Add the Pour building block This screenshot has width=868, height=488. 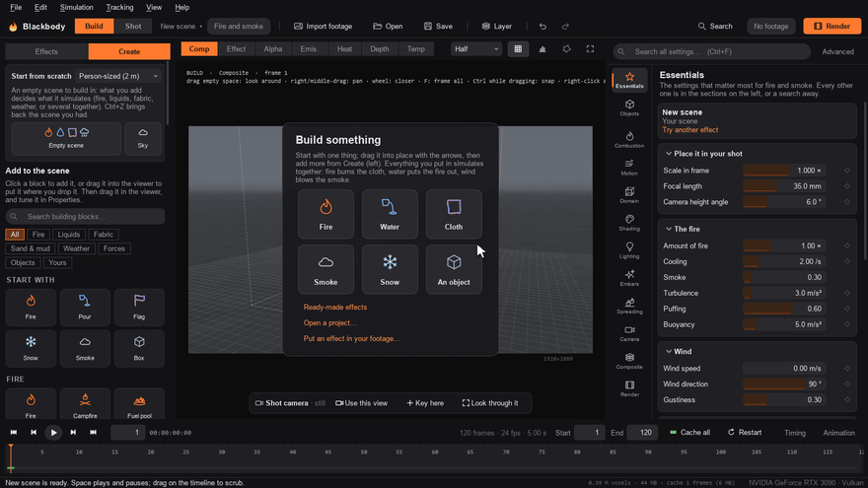(85, 307)
